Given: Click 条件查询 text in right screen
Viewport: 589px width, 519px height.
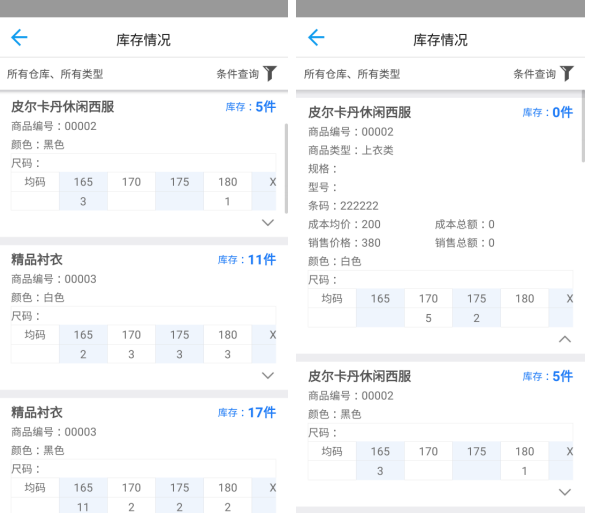Looking at the screenshot, I should point(535,74).
